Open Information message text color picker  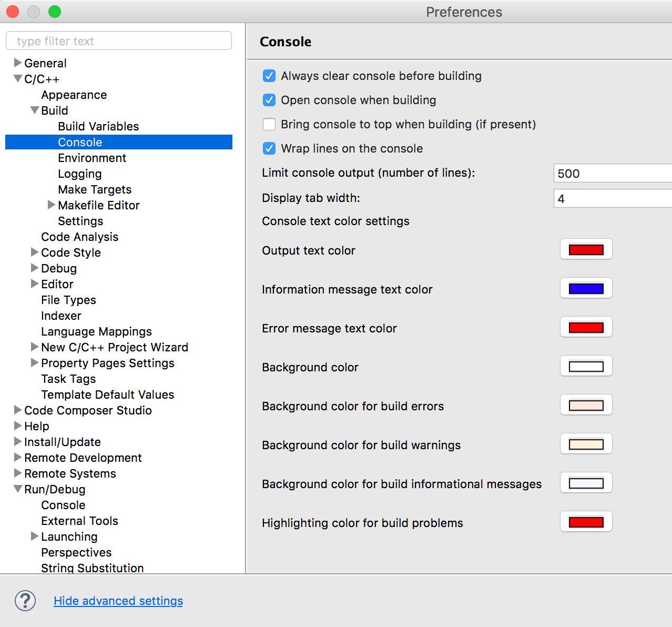tap(586, 288)
